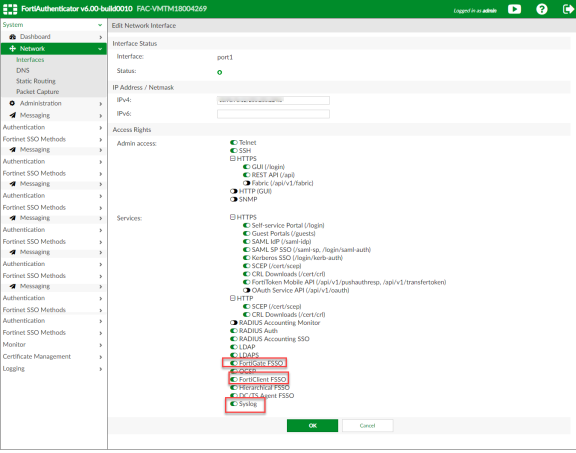The image size is (576, 453).
Task: Open Certificate Management menu
Action: [37, 356]
